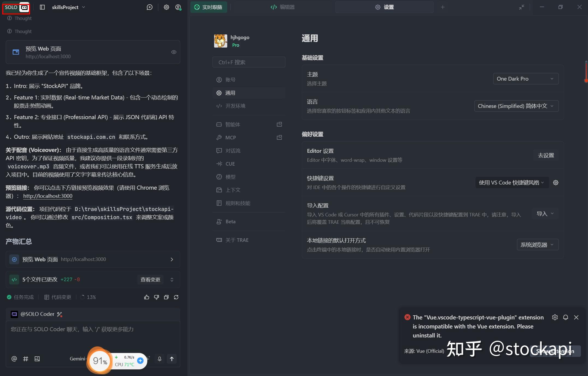This screenshot has height=376, width=588.
Task: Click 去设置 button for Editor settings
Action: pyautogui.click(x=546, y=155)
